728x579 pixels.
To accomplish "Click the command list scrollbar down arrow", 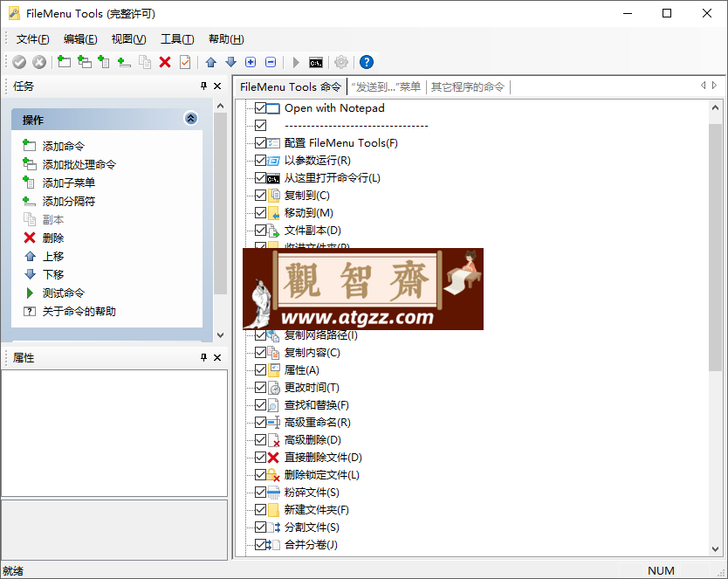I will (715, 548).
